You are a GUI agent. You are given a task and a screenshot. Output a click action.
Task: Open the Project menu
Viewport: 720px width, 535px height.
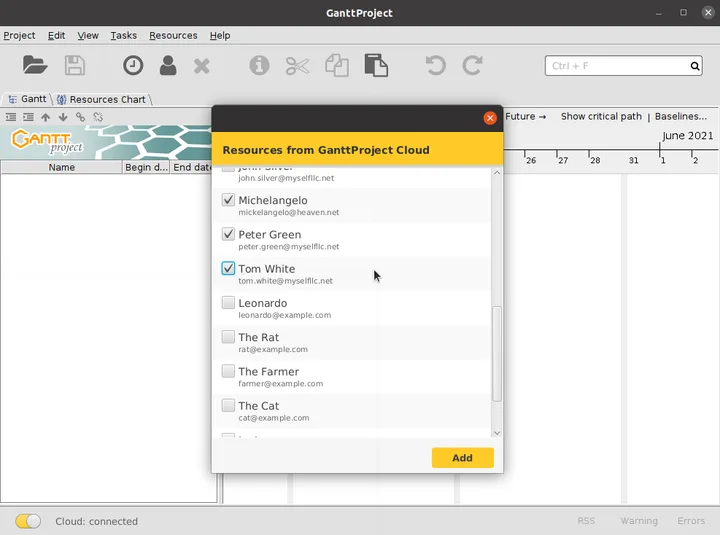point(19,35)
